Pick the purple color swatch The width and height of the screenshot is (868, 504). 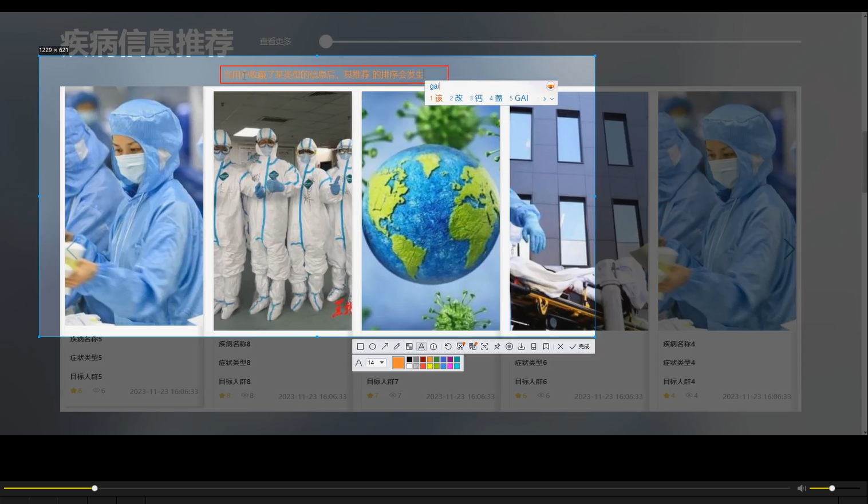[x=450, y=360]
